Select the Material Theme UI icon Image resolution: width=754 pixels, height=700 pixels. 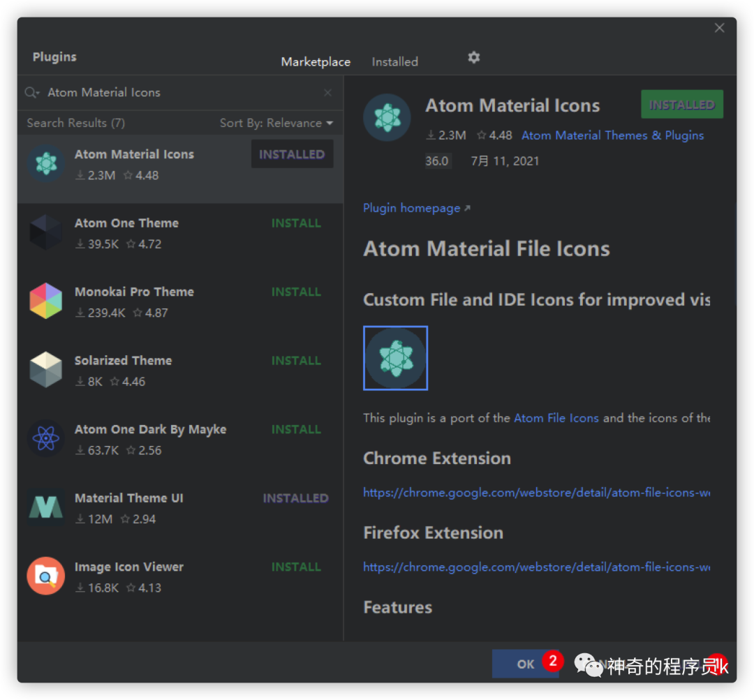point(45,507)
